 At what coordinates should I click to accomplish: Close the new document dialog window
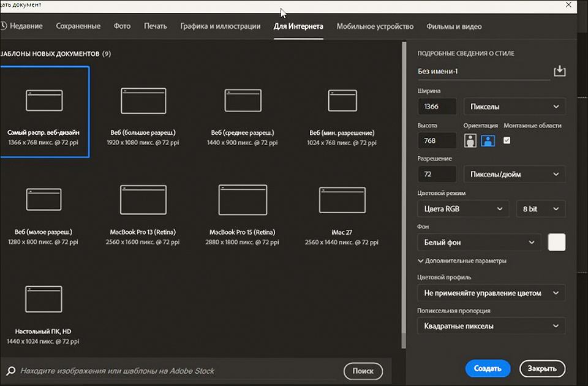[x=568, y=5]
